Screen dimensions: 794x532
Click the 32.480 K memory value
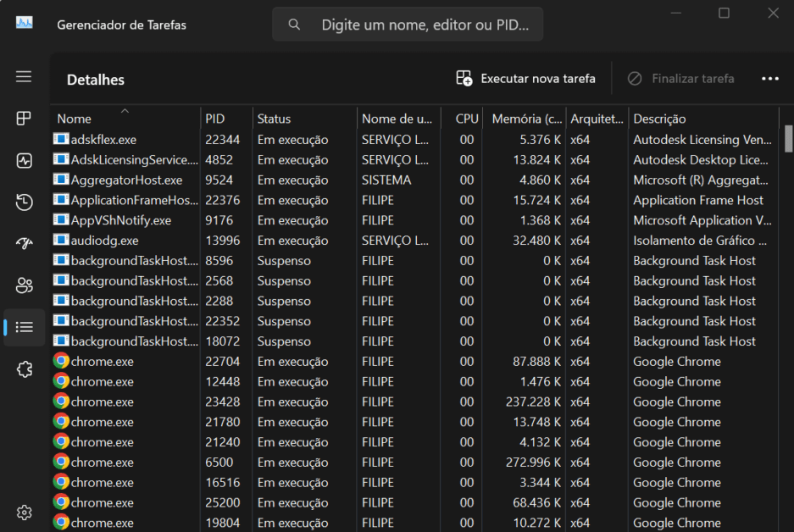(536, 241)
